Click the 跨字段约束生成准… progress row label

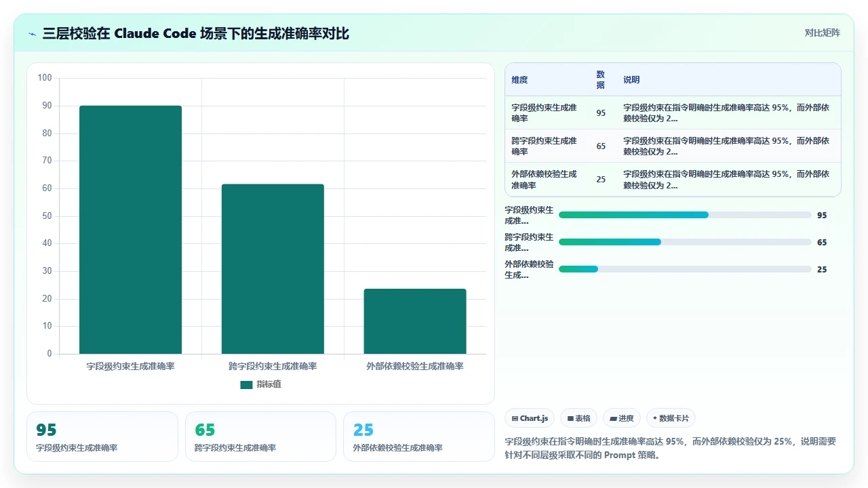click(x=529, y=243)
